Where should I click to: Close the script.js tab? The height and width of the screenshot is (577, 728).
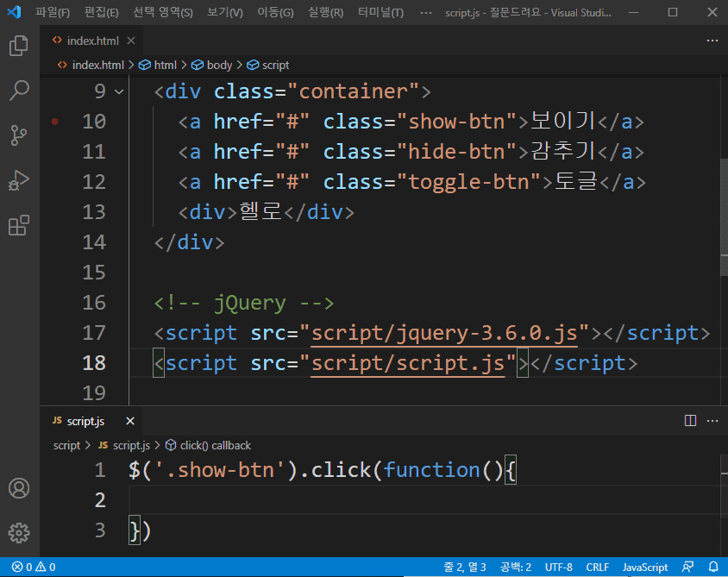(130, 421)
